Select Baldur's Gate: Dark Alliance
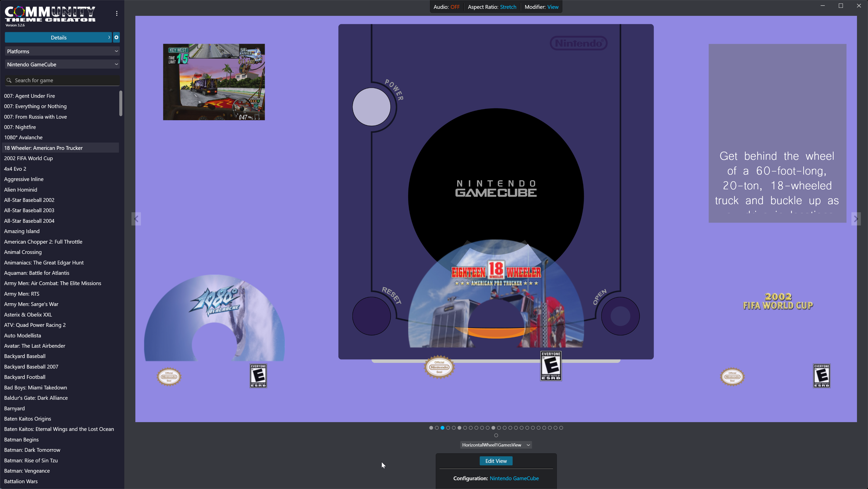 pos(61,398)
